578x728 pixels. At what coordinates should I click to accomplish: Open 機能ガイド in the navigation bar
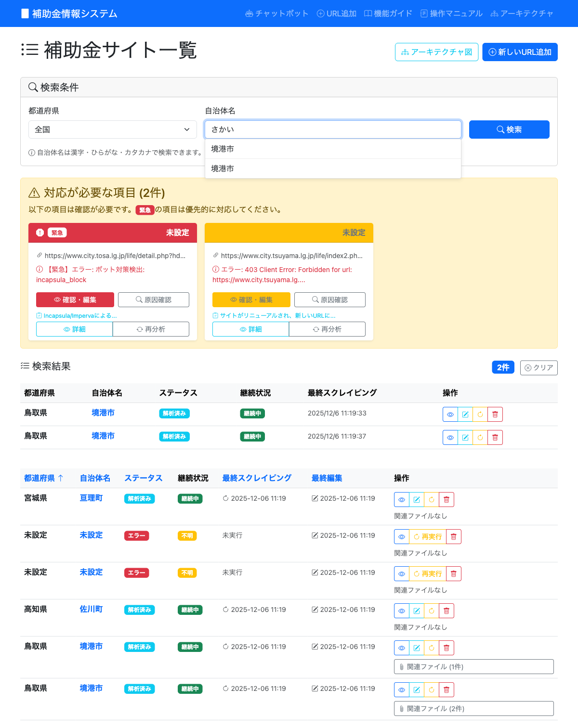388,13
